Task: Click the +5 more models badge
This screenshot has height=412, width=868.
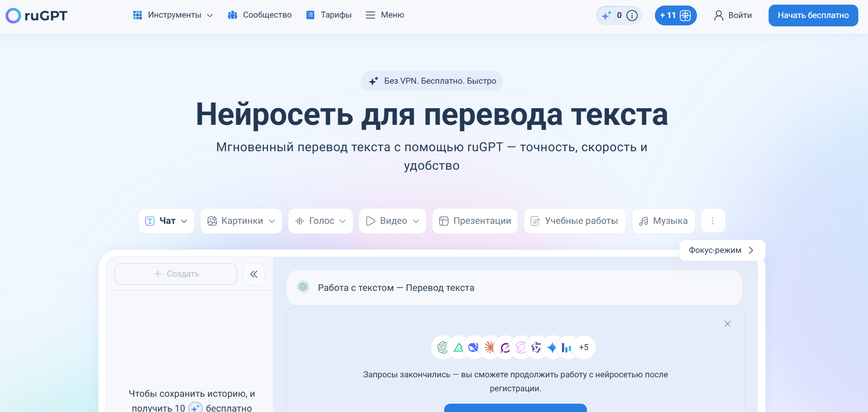Action: tap(584, 347)
